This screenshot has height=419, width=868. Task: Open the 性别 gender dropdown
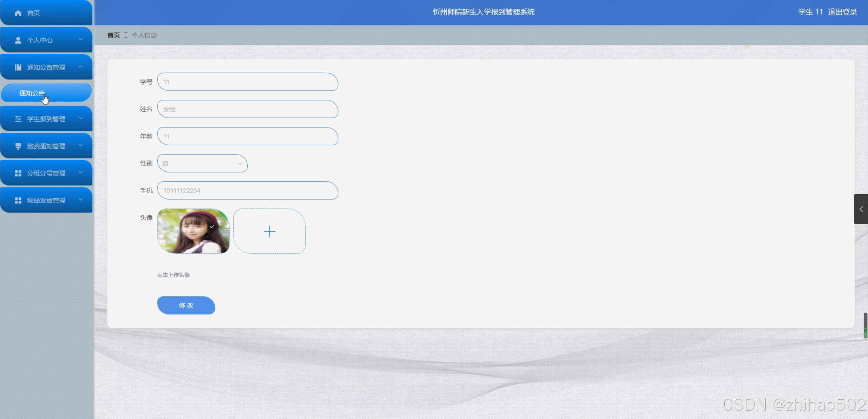pos(202,163)
